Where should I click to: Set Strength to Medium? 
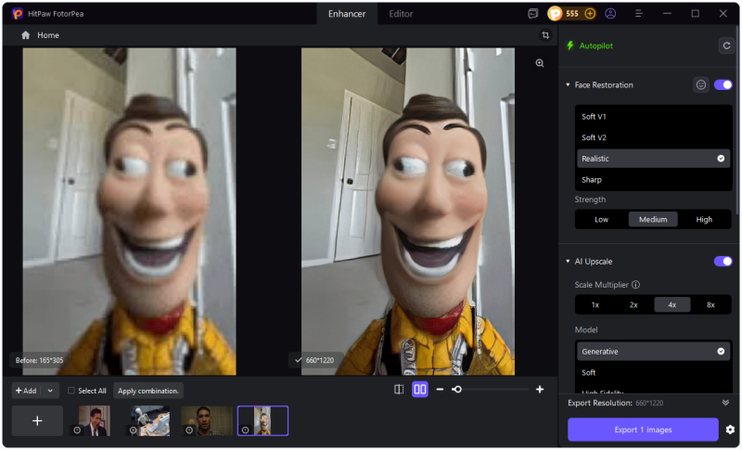[653, 220]
